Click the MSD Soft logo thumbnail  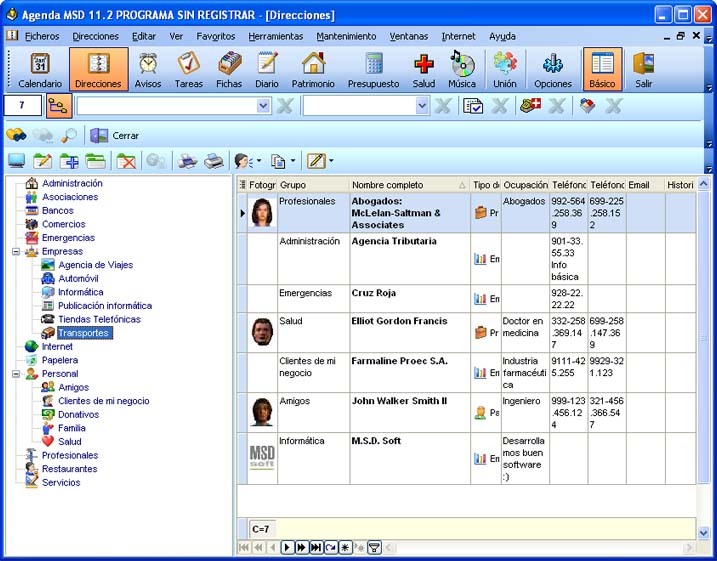(x=262, y=458)
